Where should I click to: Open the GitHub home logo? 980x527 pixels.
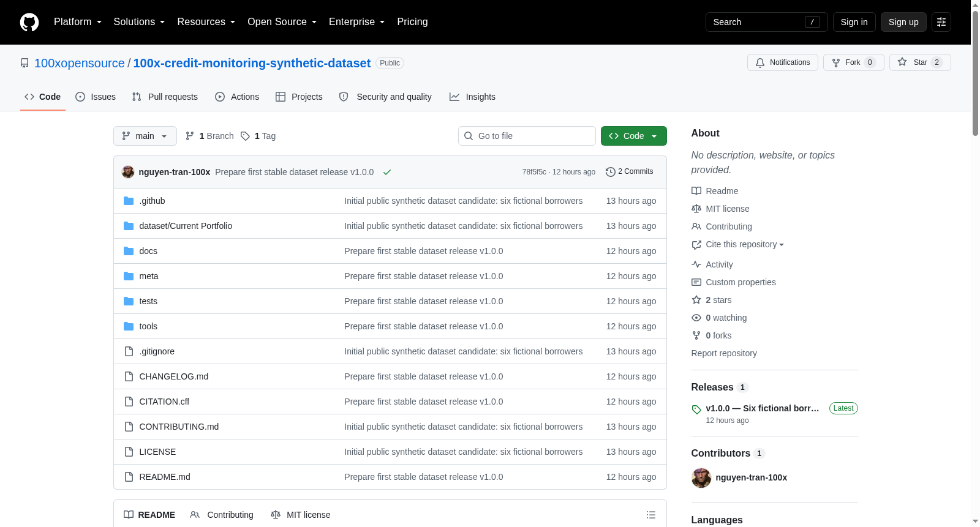point(29,22)
